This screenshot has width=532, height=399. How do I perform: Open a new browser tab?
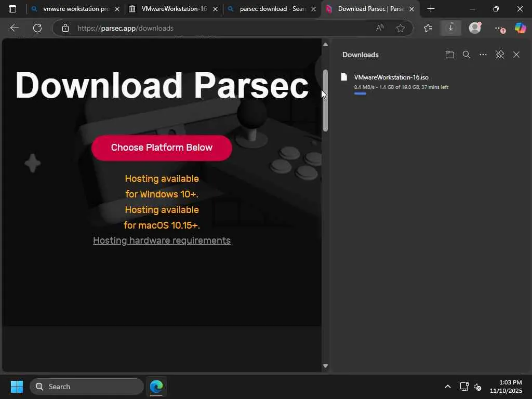431,9
